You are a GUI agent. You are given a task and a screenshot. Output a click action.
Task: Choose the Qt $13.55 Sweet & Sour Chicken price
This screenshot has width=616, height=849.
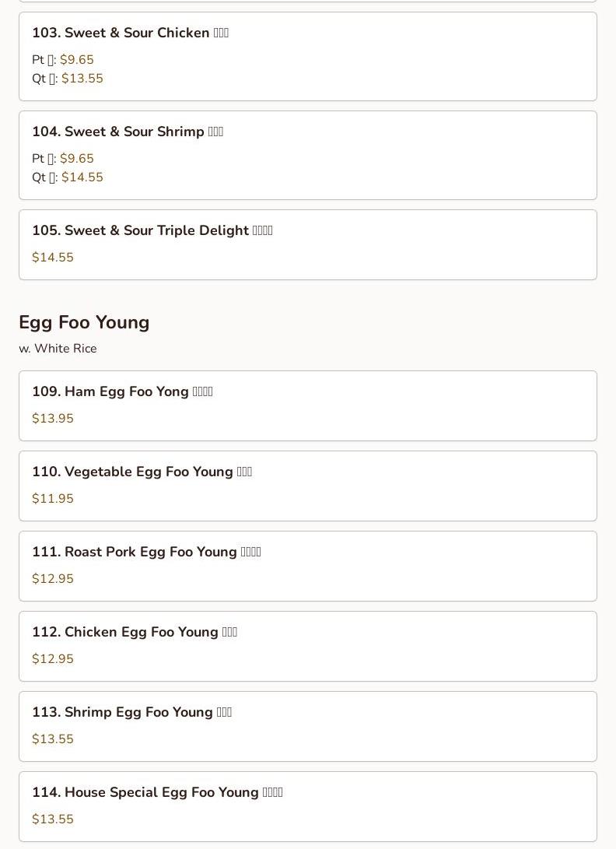tap(82, 79)
